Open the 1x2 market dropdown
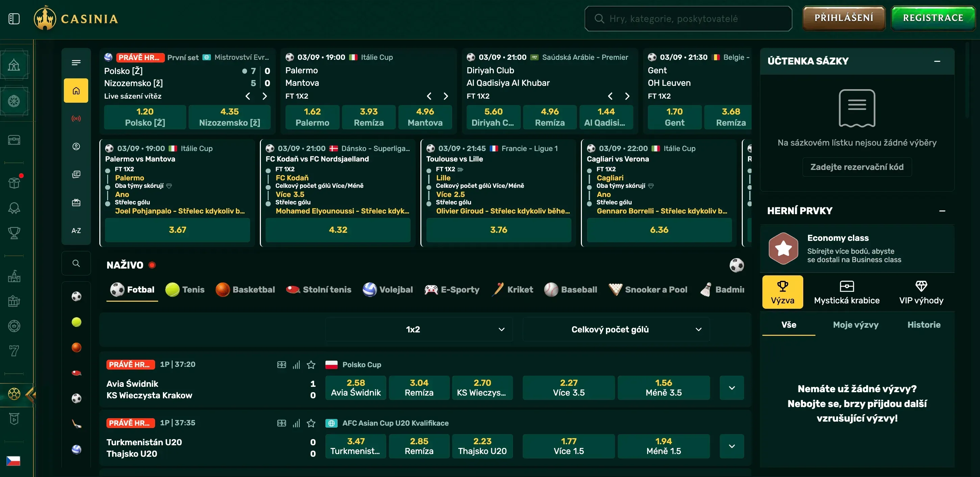Image resolution: width=980 pixels, height=477 pixels. (419, 329)
